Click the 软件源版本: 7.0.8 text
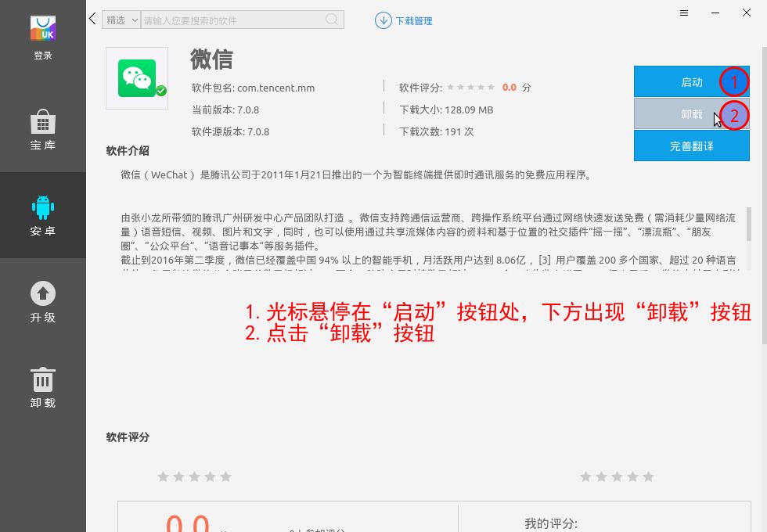 [230, 131]
